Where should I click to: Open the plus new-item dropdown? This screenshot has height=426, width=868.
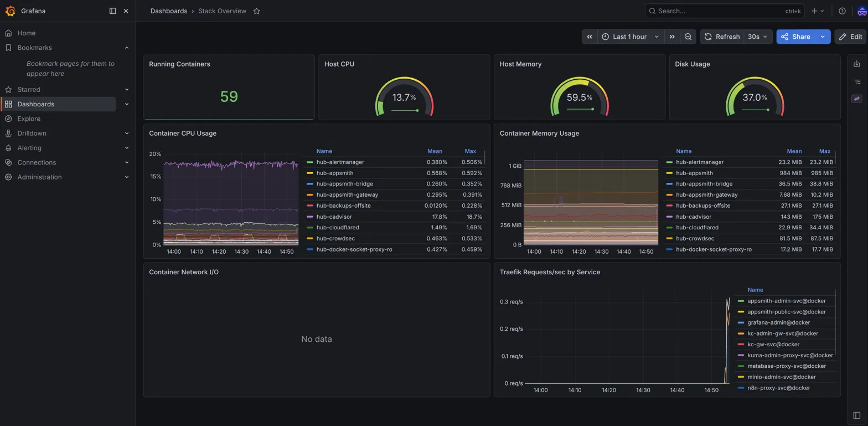(x=817, y=11)
